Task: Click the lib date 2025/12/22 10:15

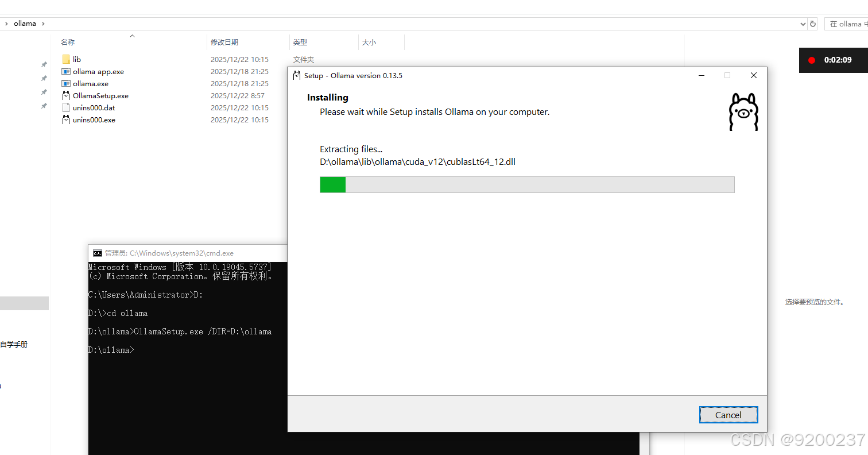Action: [239, 59]
